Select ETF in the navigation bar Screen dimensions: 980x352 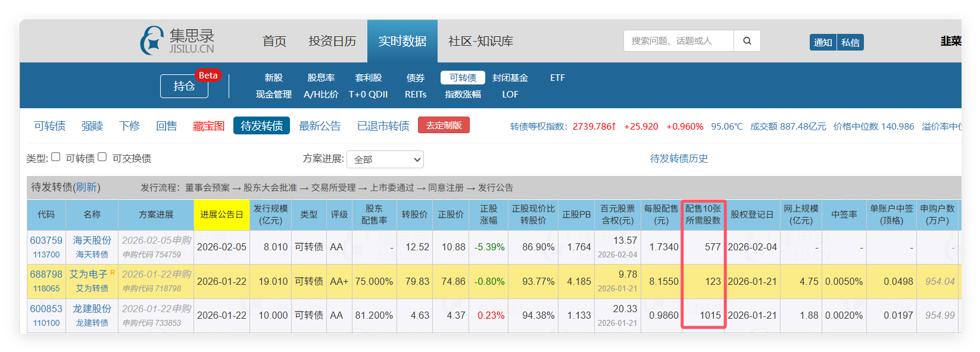(x=557, y=78)
